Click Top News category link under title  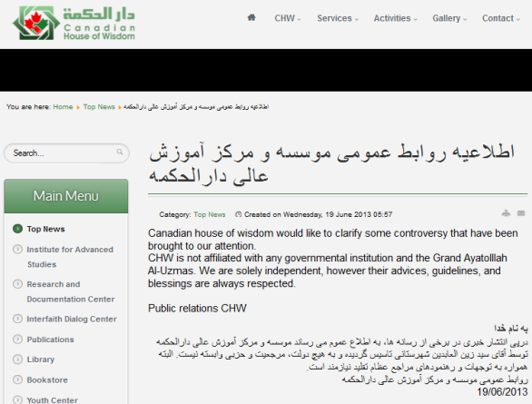[x=210, y=214]
